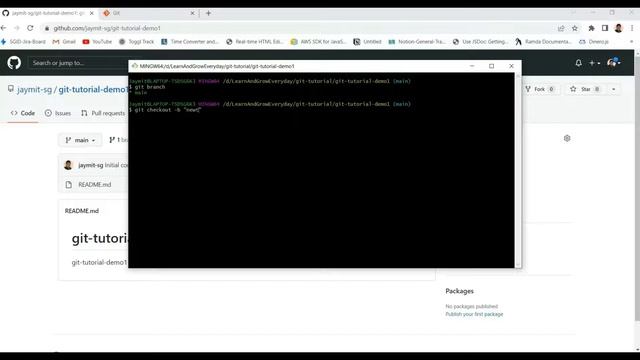
Task: Open the Use JSDoc Getting bookmark
Action: 480,42
